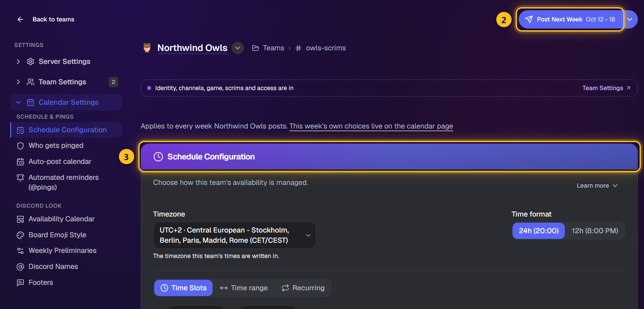Click the Northwind Owls owl avatar
This screenshot has height=309, width=644.
(x=147, y=48)
